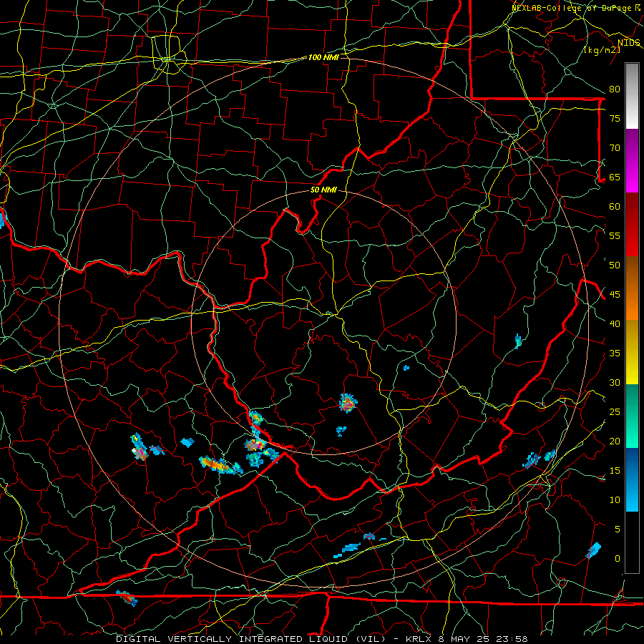This screenshot has width=644, height=644.
Task: Click the gray-white top segment of color bar
Action: (x=632, y=96)
